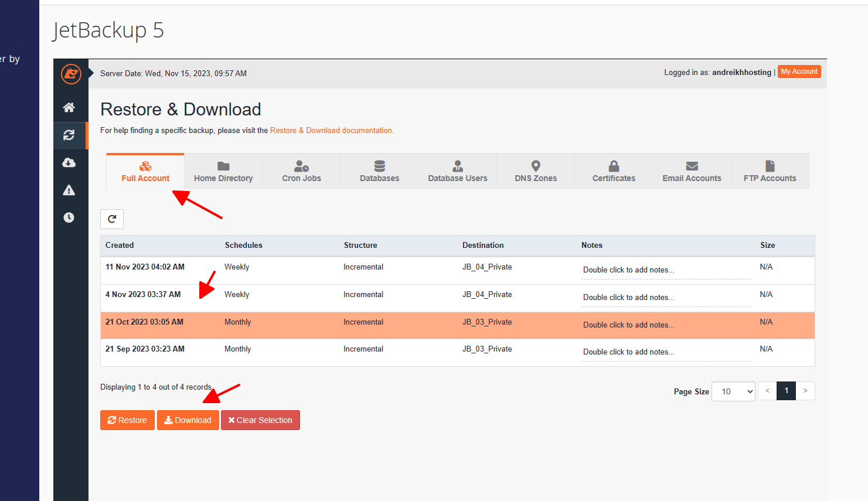This screenshot has width=868, height=501.
Task: Click the andreikhhosting username text
Action: click(741, 73)
